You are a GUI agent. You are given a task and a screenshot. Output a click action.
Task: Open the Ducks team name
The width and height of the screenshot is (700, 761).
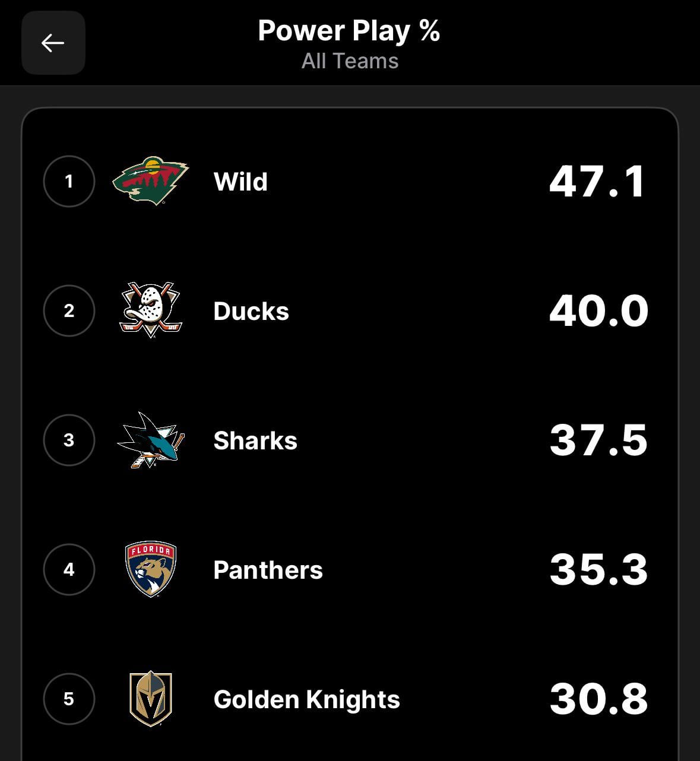(251, 311)
